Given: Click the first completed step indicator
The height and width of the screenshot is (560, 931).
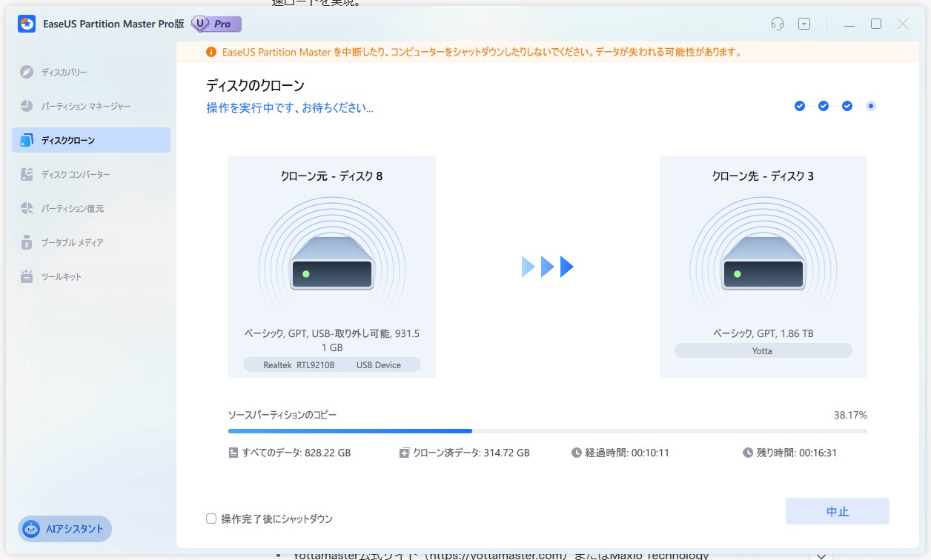Looking at the screenshot, I should pos(800,106).
